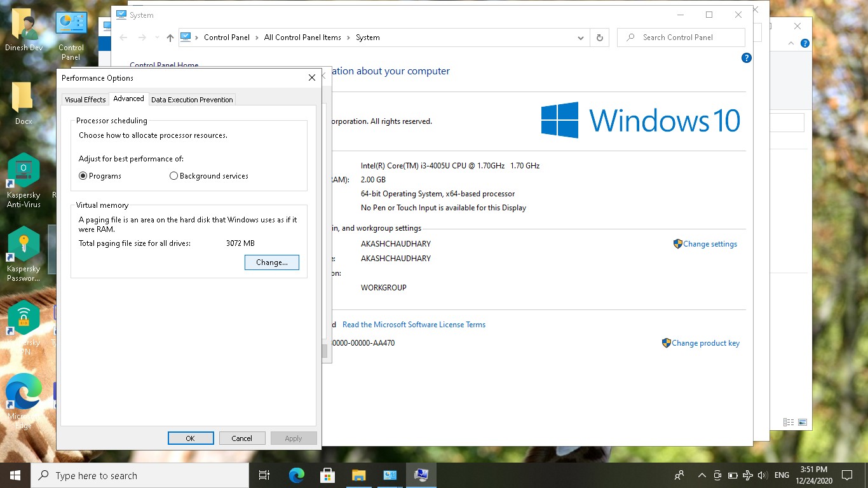The height and width of the screenshot is (488, 868).
Task: Click the Change product key link
Action: [705, 343]
